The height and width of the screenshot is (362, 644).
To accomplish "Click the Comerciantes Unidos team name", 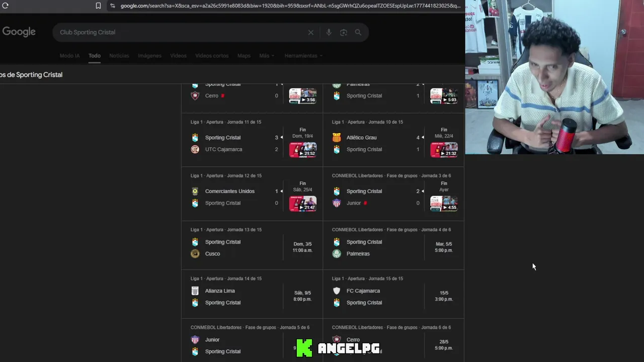I will tap(230, 191).
